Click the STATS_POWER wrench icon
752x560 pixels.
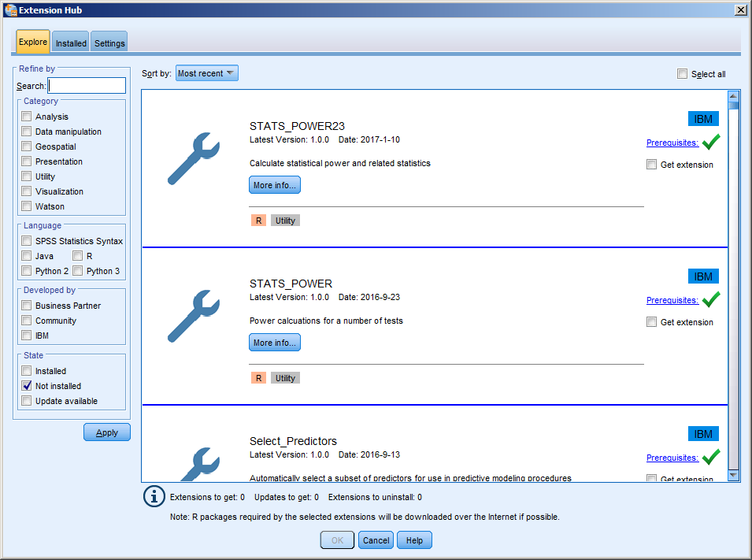click(194, 316)
